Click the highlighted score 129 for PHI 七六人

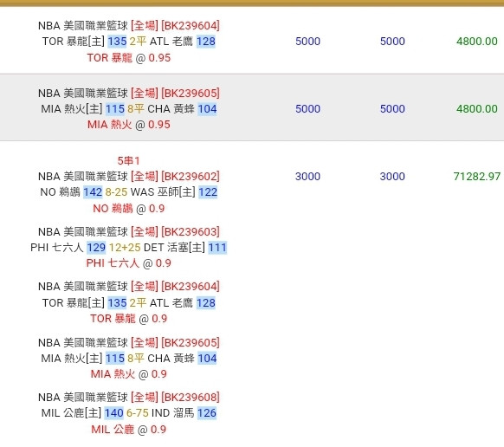click(96, 247)
